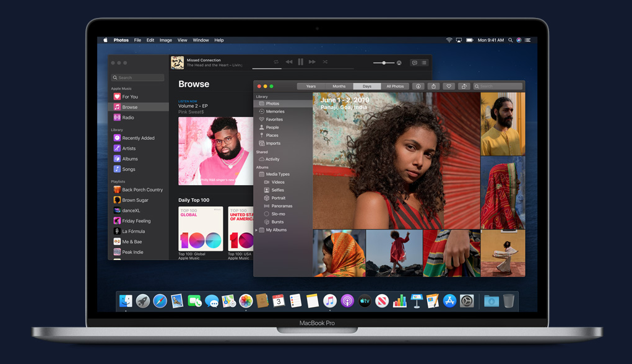Switch Photos view to the All Photos tab
This screenshot has height=364, width=632.
point(395,86)
